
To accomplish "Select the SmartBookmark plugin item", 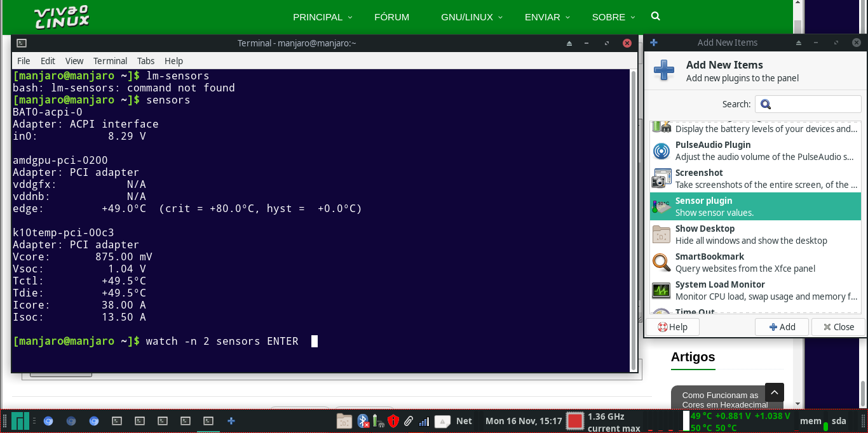I will 755,262.
